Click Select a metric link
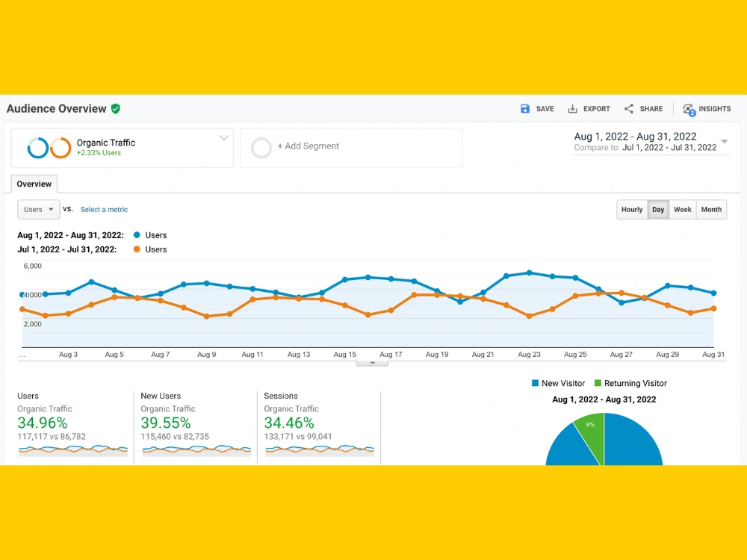 (104, 210)
